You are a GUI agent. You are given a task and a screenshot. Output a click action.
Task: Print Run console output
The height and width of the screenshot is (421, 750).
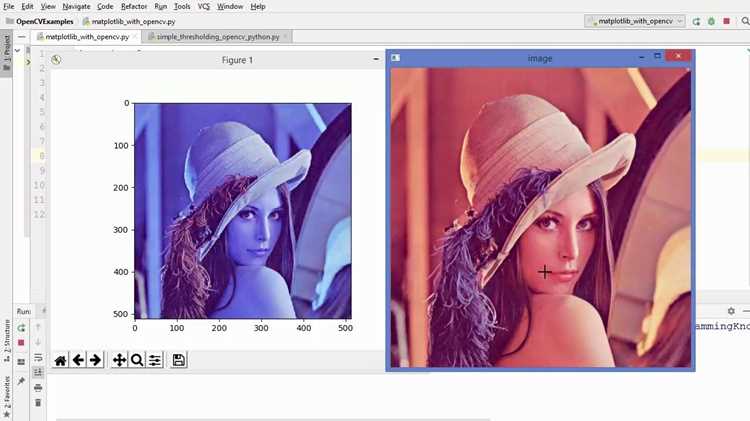[38, 388]
